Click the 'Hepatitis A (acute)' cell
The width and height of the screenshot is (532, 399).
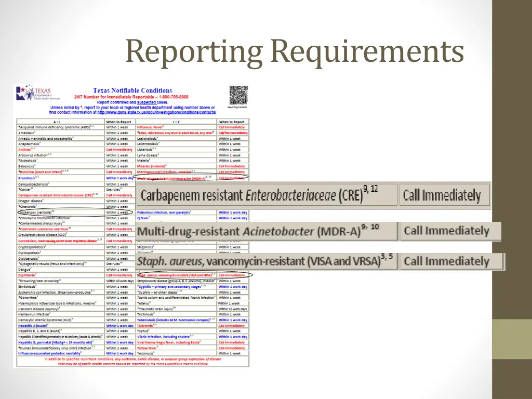pyautogui.click(x=60, y=326)
